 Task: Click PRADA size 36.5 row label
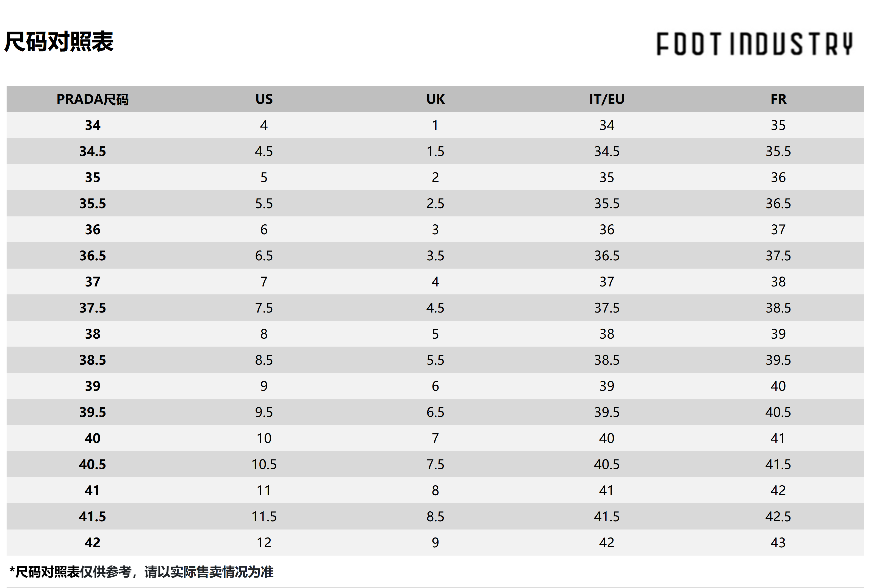coord(93,256)
